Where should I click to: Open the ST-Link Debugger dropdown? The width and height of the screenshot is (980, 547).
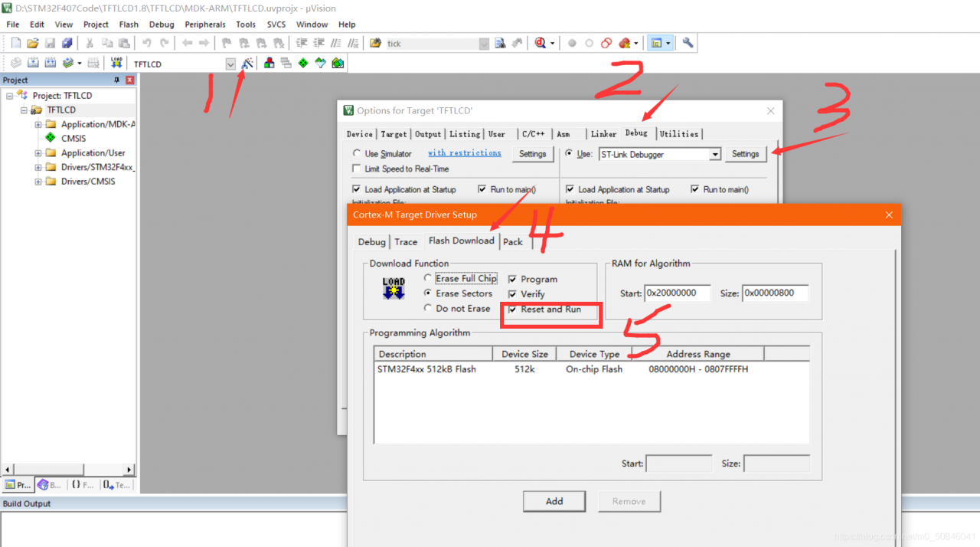(x=715, y=154)
